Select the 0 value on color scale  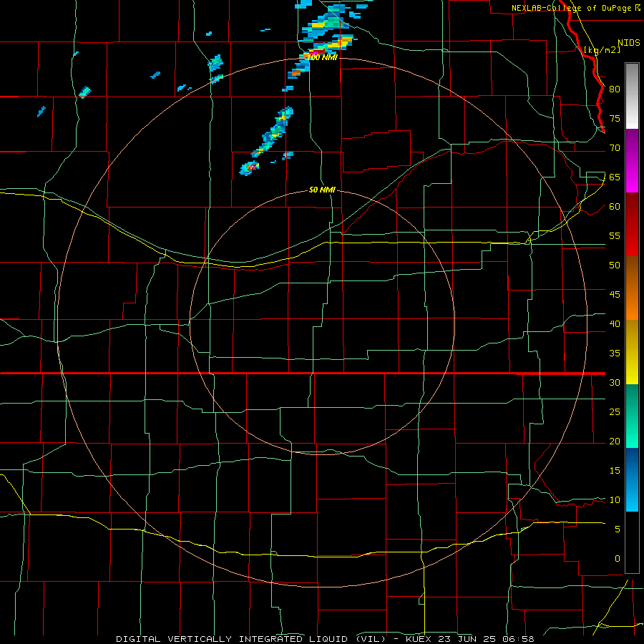click(618, 559)
